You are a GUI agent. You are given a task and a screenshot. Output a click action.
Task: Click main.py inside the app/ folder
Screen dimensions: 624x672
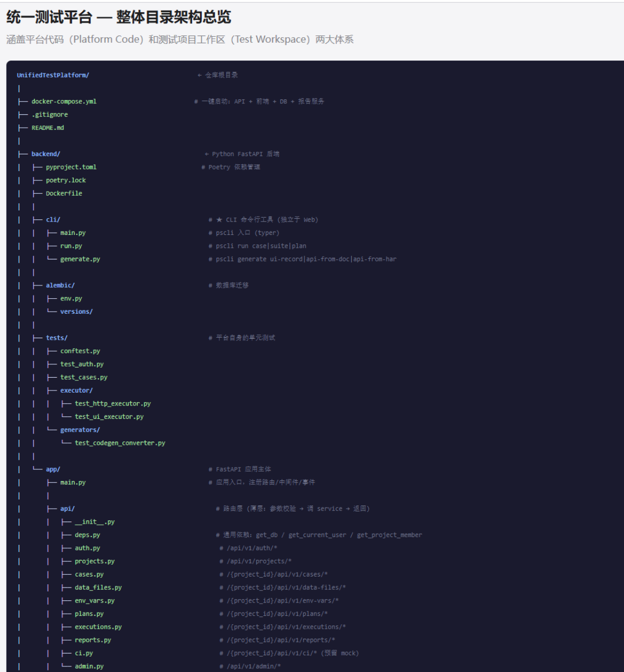pos(73,483)
